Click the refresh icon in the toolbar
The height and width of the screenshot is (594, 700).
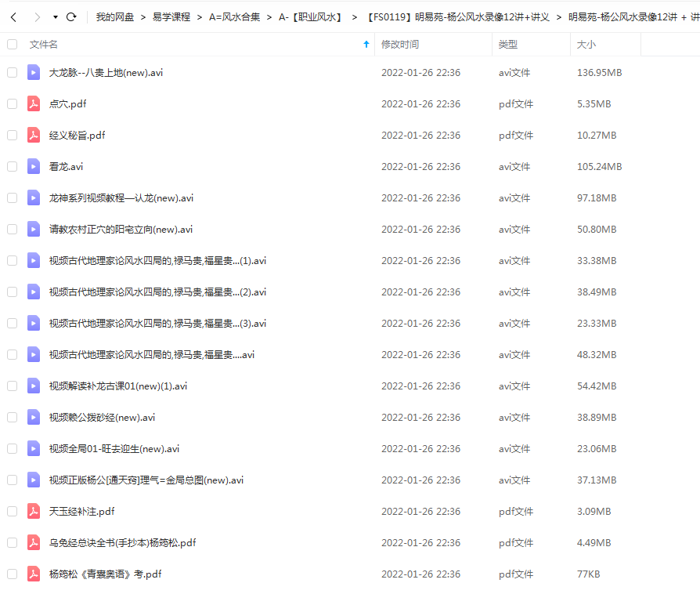[x=71, y=15]
